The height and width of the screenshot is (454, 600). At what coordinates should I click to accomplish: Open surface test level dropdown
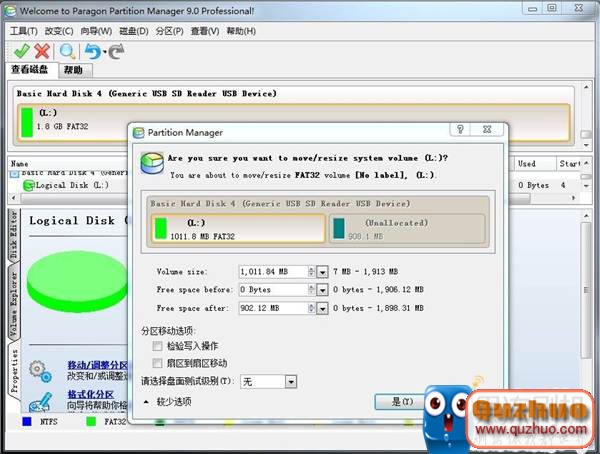pos(291,382)
